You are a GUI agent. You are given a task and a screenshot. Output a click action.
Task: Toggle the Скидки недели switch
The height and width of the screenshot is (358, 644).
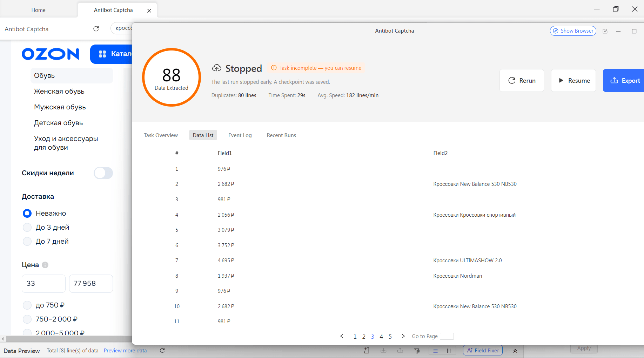click(103, 173)
